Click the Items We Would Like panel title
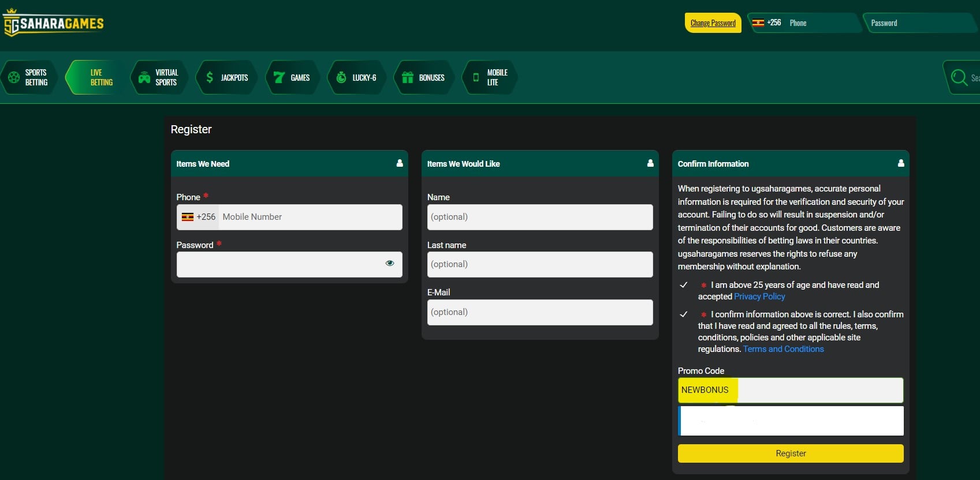980x480 pixels. coord(464,164)
